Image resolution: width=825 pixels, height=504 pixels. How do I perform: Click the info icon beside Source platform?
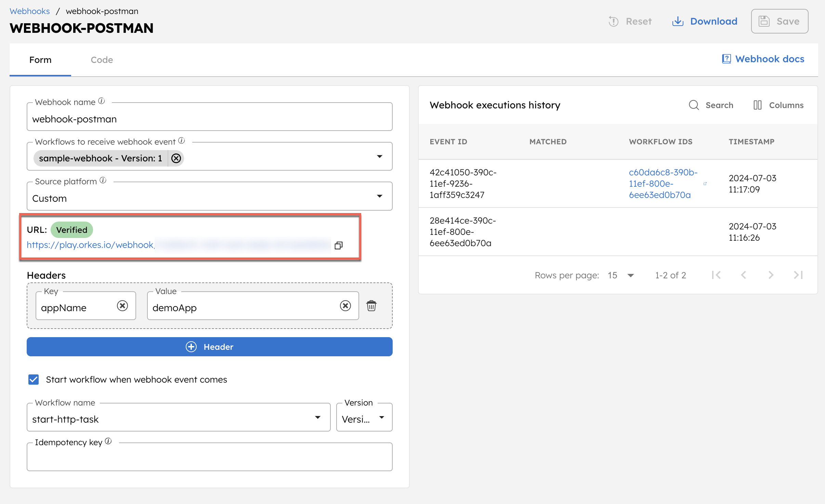click(103, 181)
